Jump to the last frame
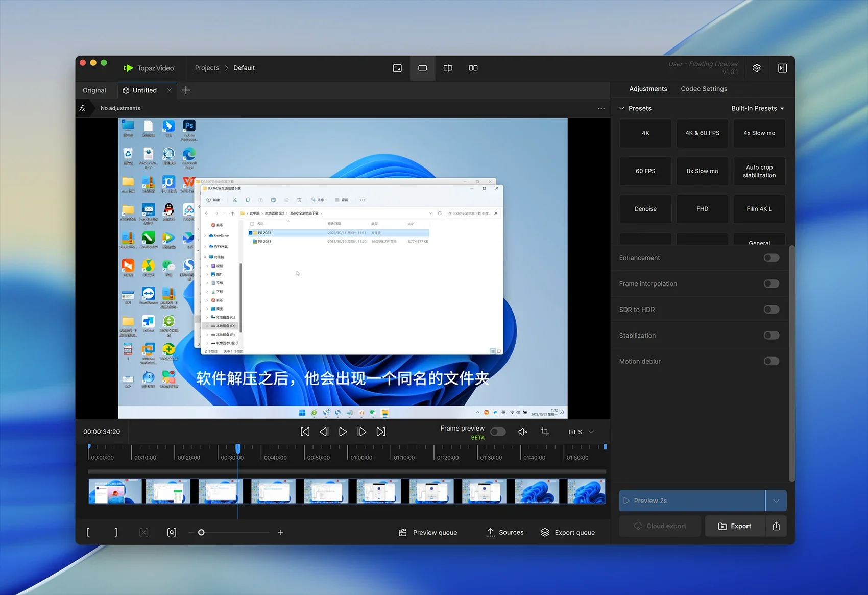The width and height of the screenshot is (868, 595). (x=381, y=432)
